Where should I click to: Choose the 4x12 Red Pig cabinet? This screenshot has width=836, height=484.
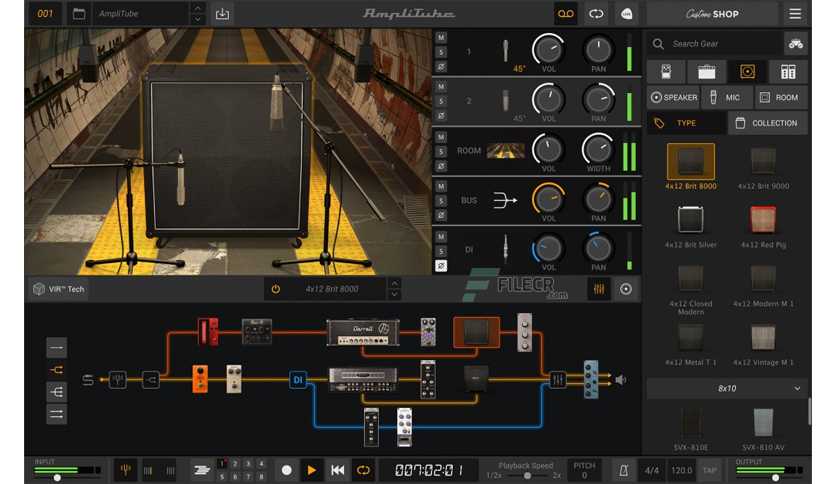763,227
